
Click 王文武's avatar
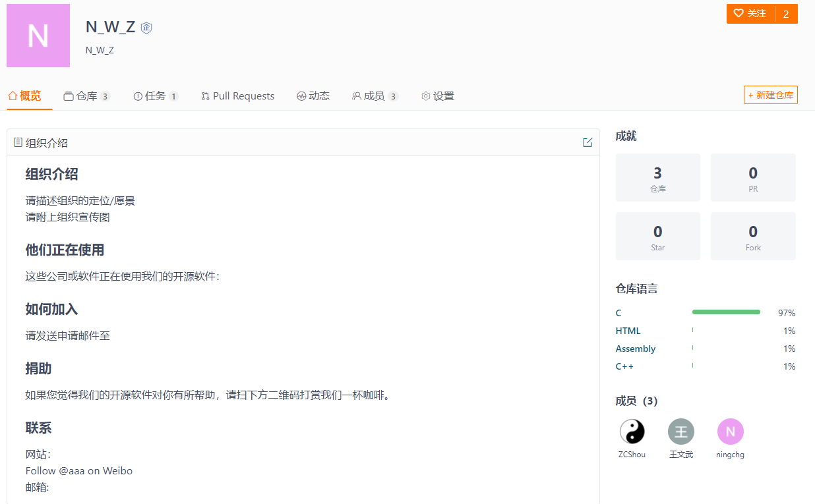point(680,432)
